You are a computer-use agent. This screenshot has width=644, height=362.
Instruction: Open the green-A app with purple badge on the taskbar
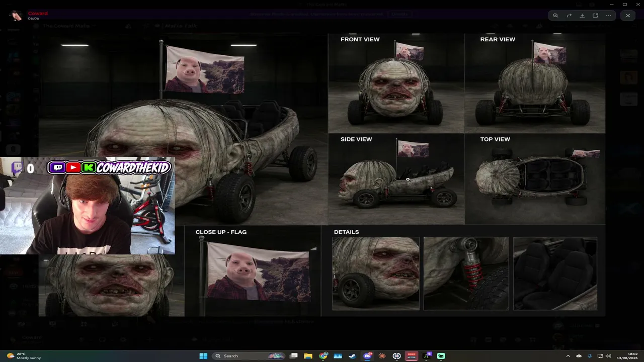(427, 356)
